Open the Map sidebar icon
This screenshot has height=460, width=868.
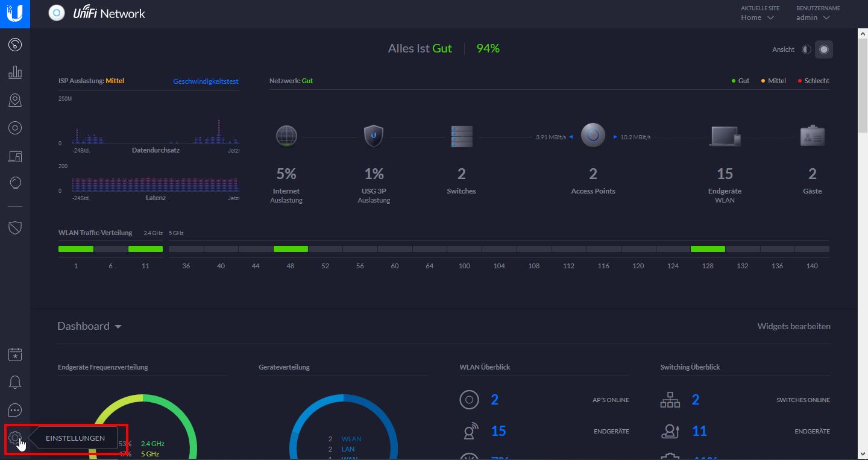(15, 100)
